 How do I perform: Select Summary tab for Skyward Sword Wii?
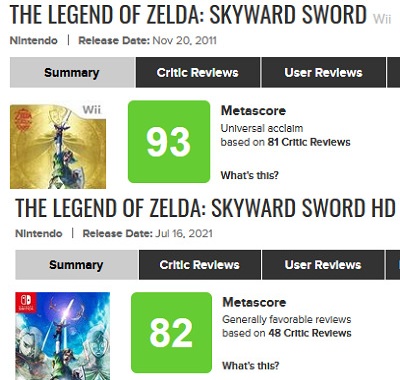click(x=72, y=72)
